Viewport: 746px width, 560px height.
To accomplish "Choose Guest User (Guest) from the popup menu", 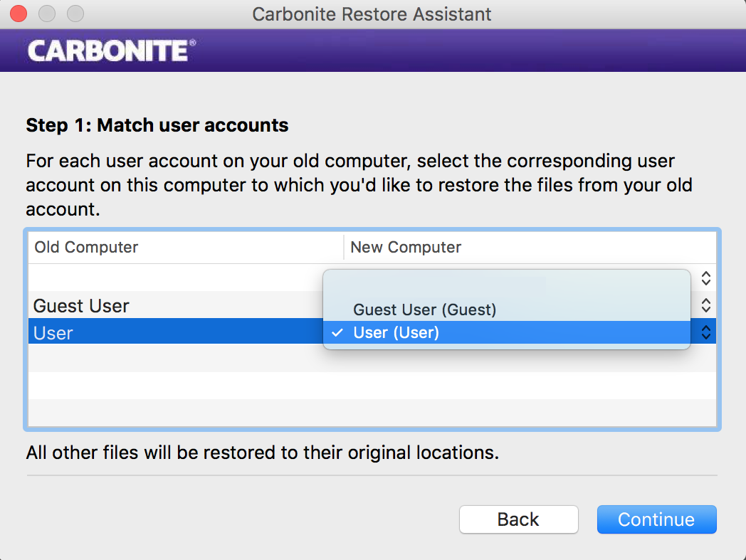I will 424,310.
